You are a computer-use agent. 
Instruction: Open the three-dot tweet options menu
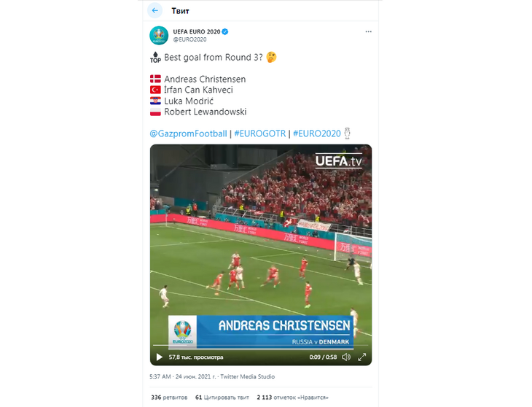(369, 31)
